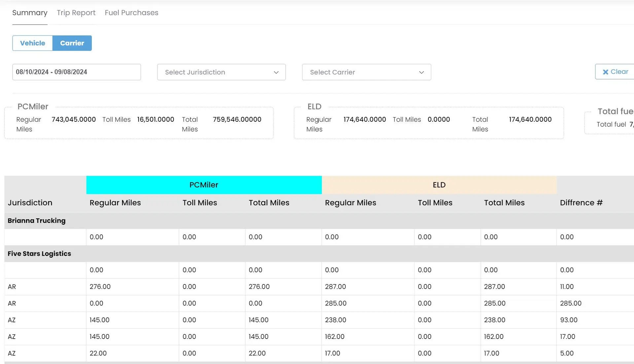634x364 pixels.
Task: Click the X icon on Clear button
Action: [605, 72]
